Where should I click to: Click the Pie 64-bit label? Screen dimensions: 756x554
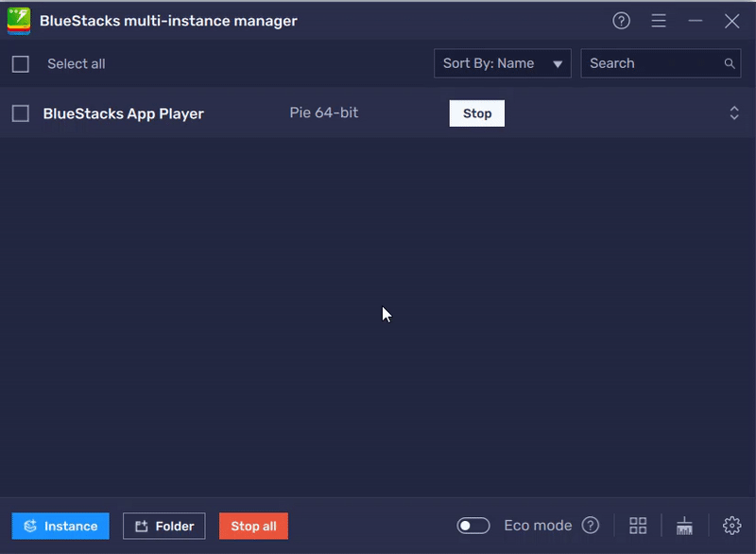323,113
